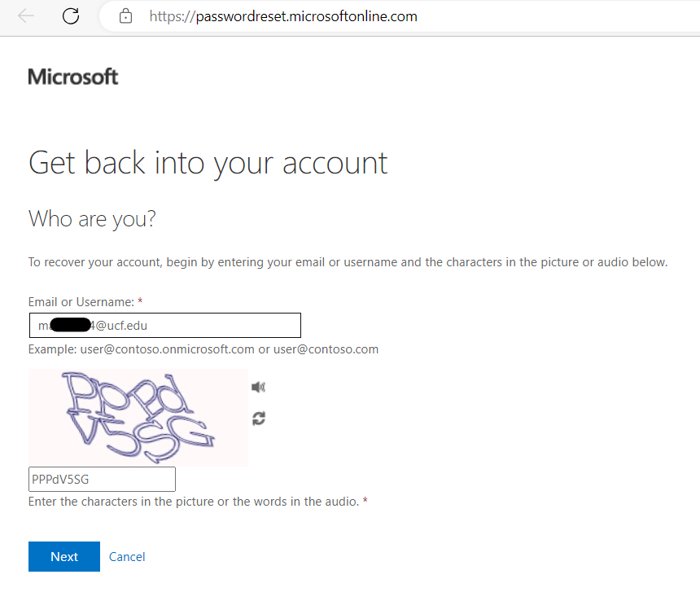Click the 'Enter the characters in the picture' label
The height and width of the screenshot is (592, 700).
click(194, 502)
